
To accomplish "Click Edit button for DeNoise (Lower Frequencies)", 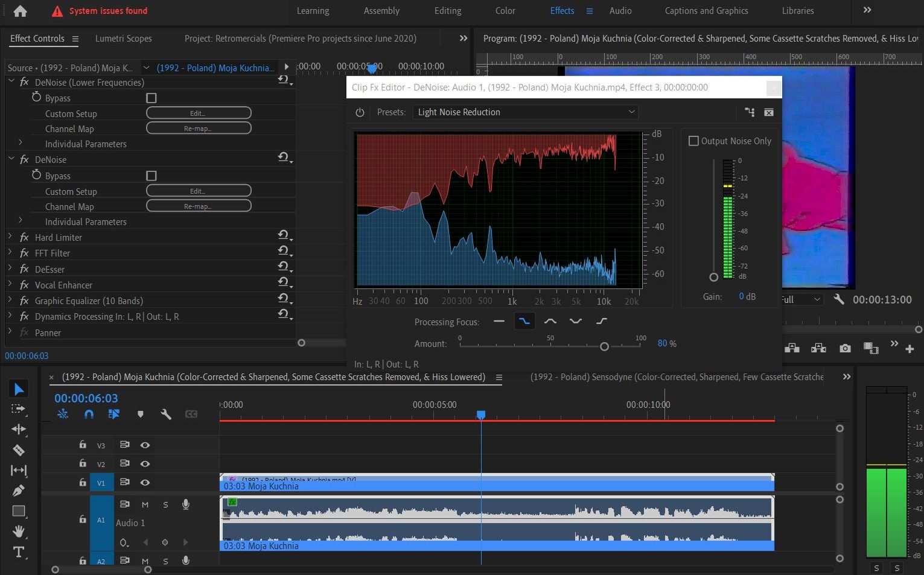I will tap(199, 113).
